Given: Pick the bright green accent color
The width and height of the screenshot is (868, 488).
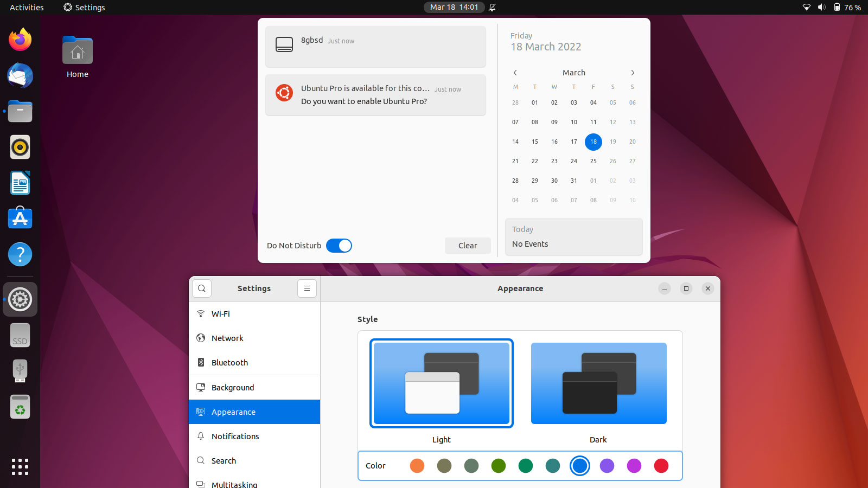Looking at the screenshot, I should pos(499,466).
